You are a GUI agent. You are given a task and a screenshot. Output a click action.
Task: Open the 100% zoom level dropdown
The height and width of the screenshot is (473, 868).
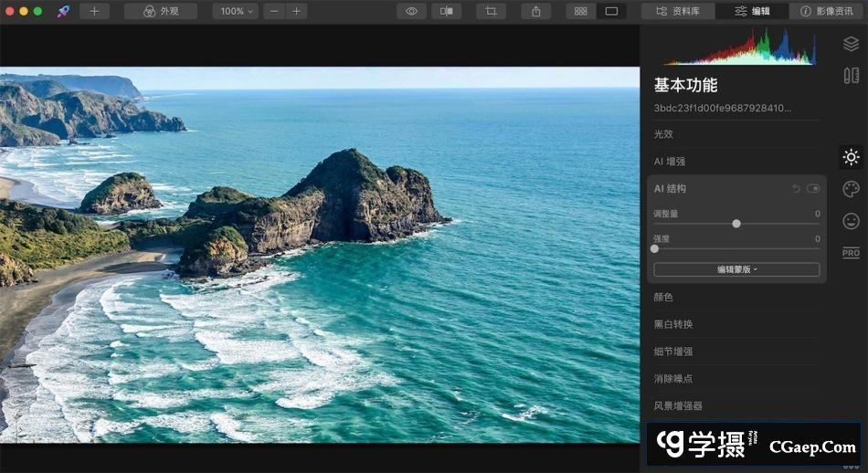[237, 11]
